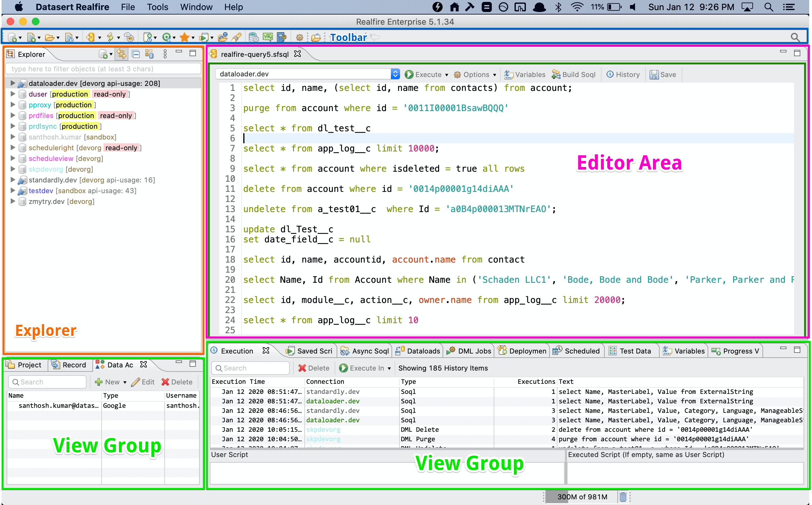
Task: Run garbage collector trash icon in status bar
Action: point(623,497)
